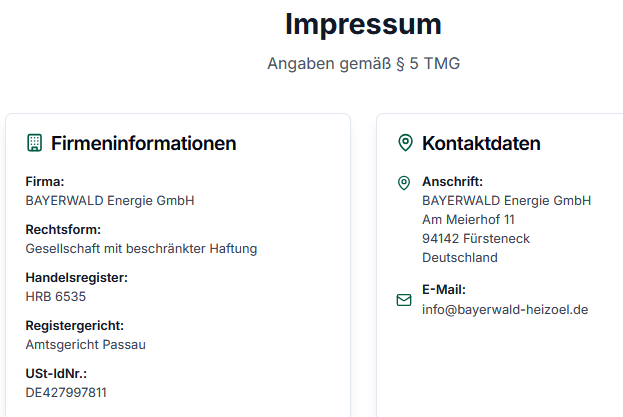Click the company name under the Firma label

pos(110,200)
